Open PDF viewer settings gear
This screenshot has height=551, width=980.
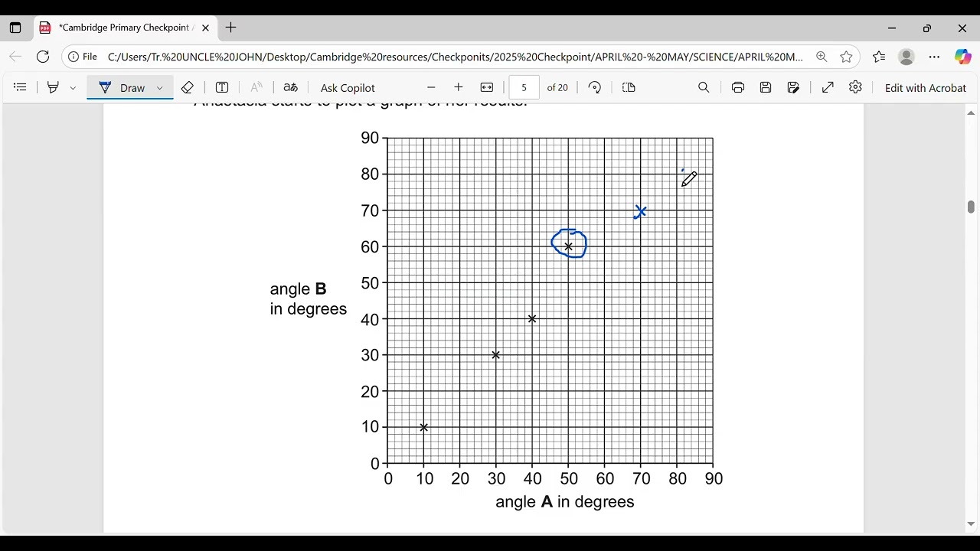click(x=856, y=88)
